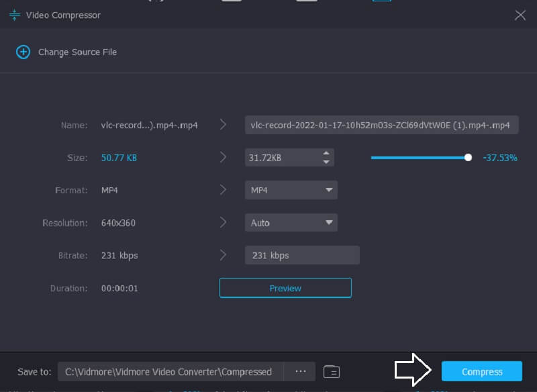
Task: Click the Video Compressor icon in title bar
Action: pyautogui.click(x=14, y=14)
